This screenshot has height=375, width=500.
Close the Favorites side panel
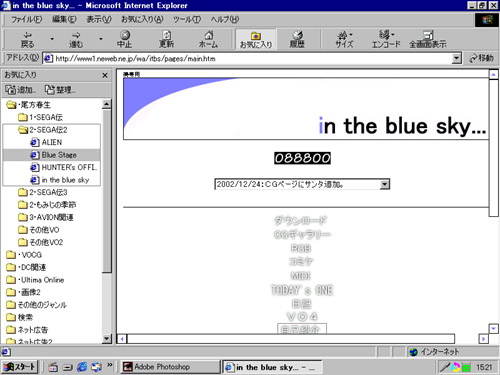(x=105, y=75)
